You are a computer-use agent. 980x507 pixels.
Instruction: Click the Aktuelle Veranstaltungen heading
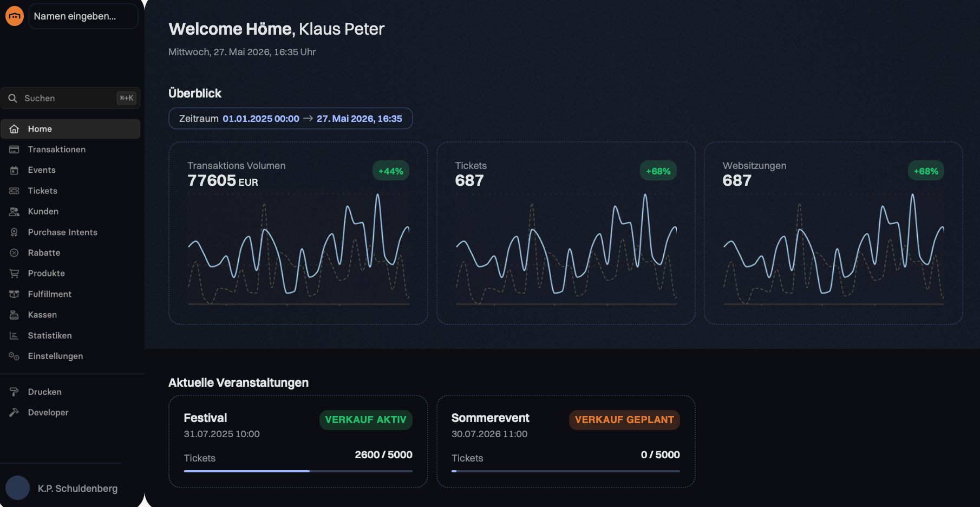coord(238,383)
